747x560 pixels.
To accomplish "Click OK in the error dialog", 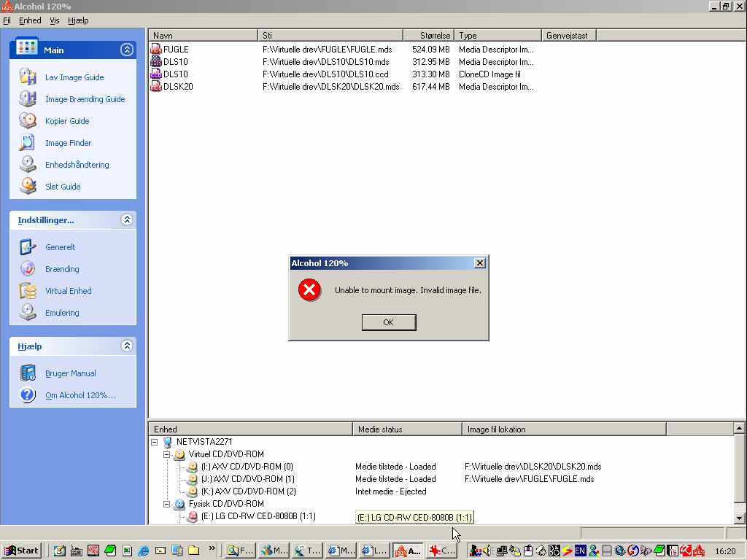I will tap(389, 322).
